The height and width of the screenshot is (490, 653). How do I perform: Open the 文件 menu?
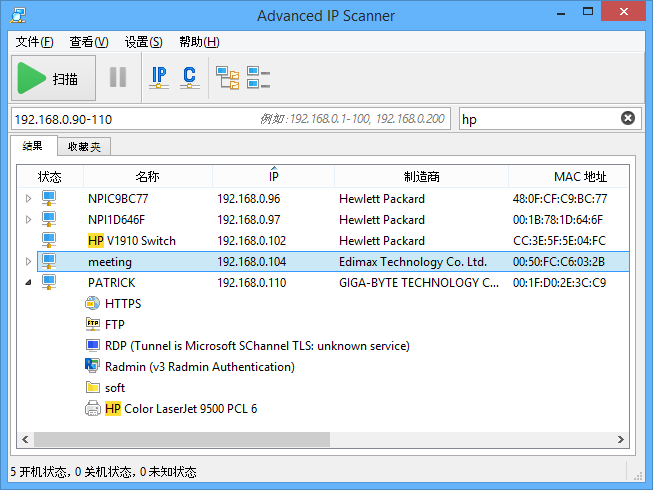coord(34,42)
